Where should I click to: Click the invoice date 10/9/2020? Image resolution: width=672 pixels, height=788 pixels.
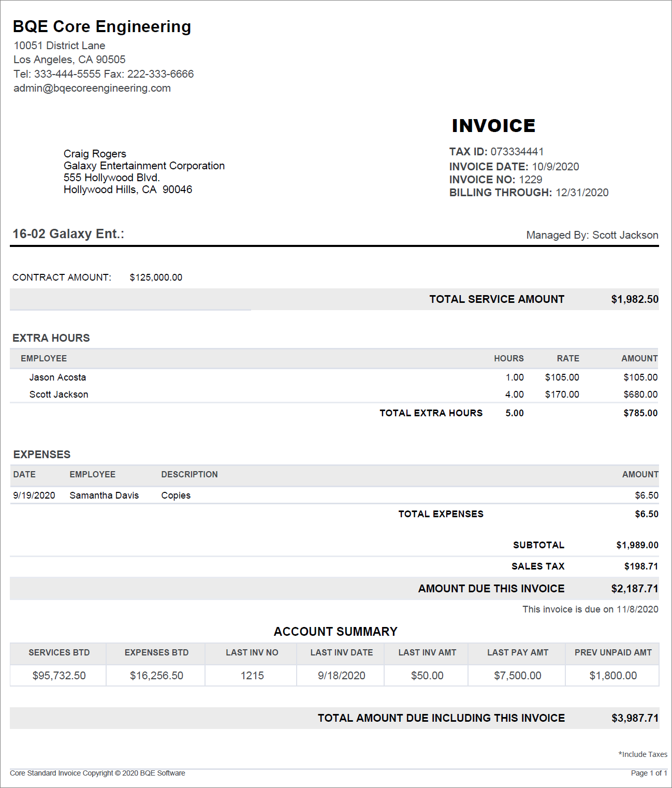click(x=555, y=167)
